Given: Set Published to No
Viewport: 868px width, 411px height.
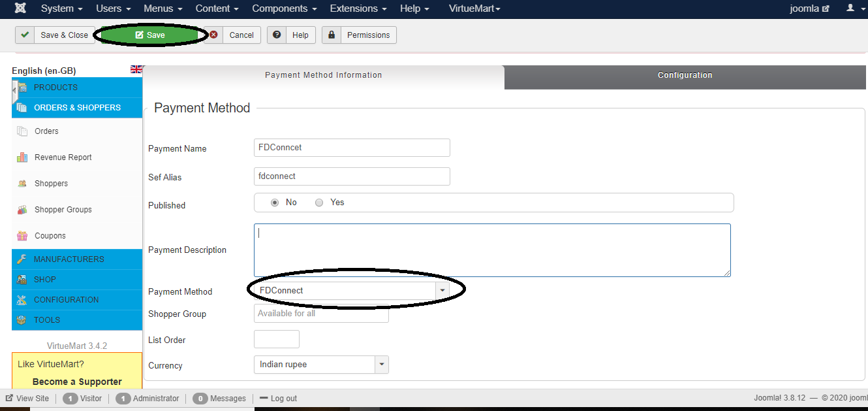Looking at the screenshot, I should tap(275, 203).
